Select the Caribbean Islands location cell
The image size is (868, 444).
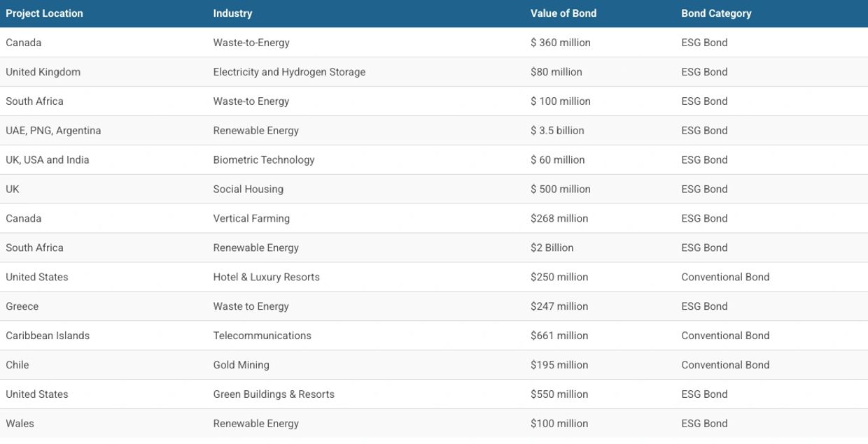(48, 336)
